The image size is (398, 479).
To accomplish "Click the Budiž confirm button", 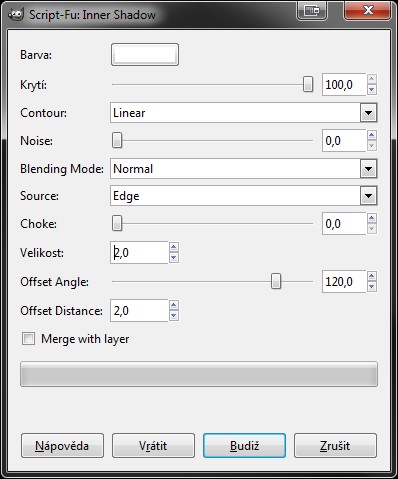I will tap(244, 446).
